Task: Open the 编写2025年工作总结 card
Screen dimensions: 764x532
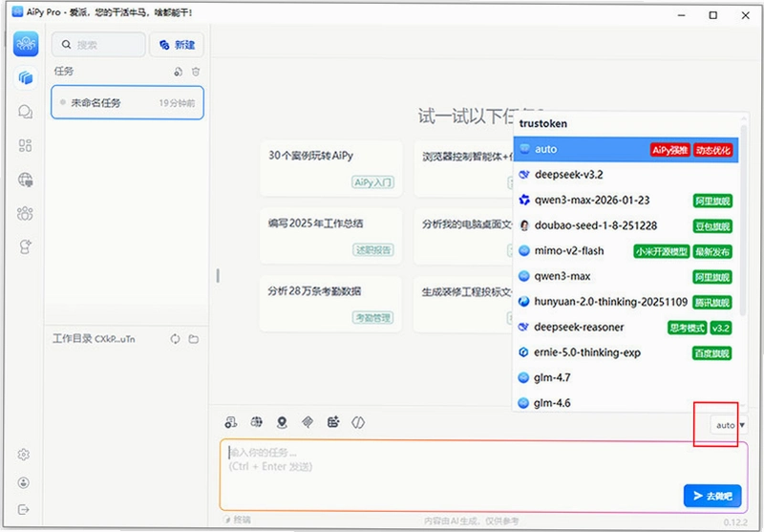Action: (331, 236)
